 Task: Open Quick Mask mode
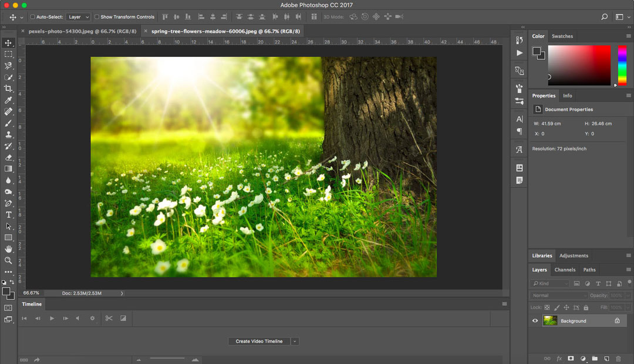[x=8, y=307]
